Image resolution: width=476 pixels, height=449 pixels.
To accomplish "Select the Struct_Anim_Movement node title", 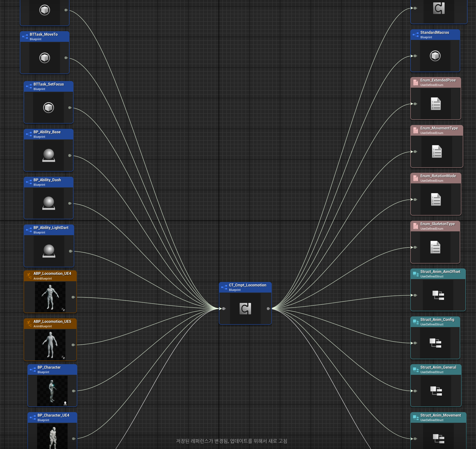I will 441,415.
